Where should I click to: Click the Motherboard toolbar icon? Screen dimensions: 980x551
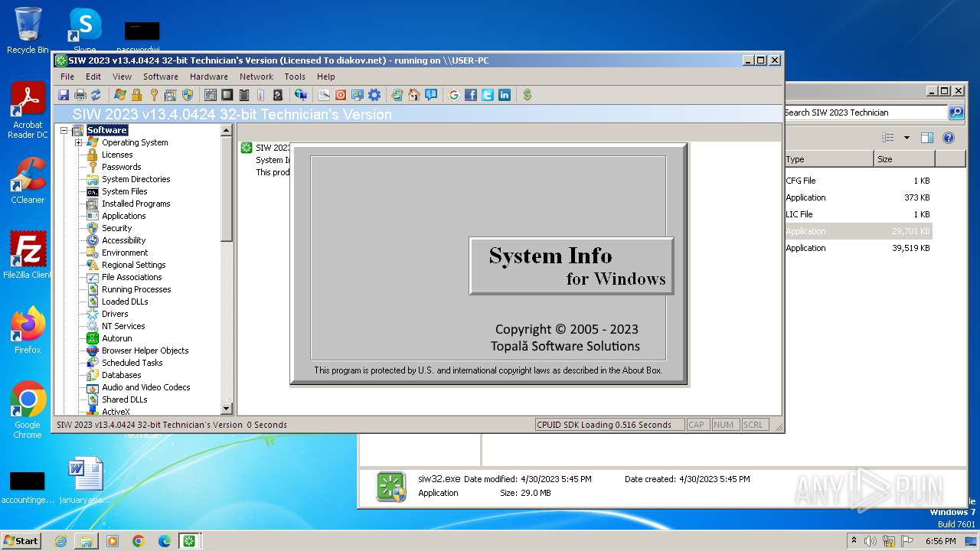coord(210,95)
